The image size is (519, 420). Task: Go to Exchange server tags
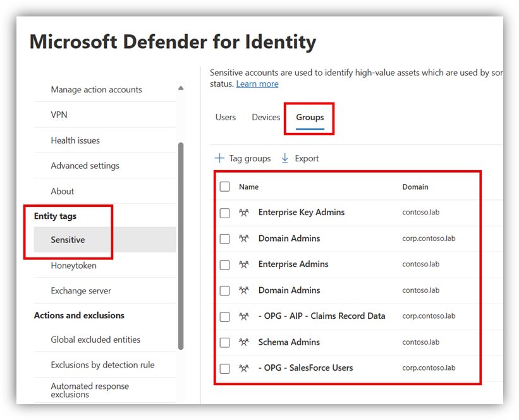[x=81, y=291]
